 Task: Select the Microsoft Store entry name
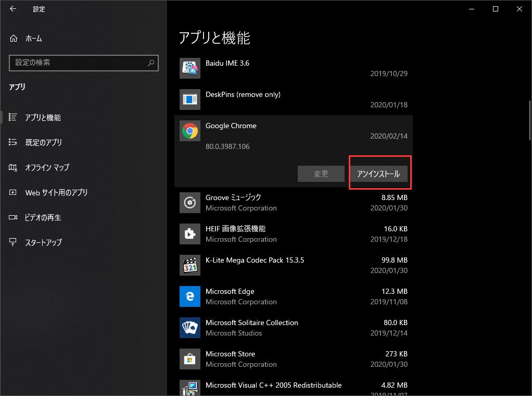231,354
